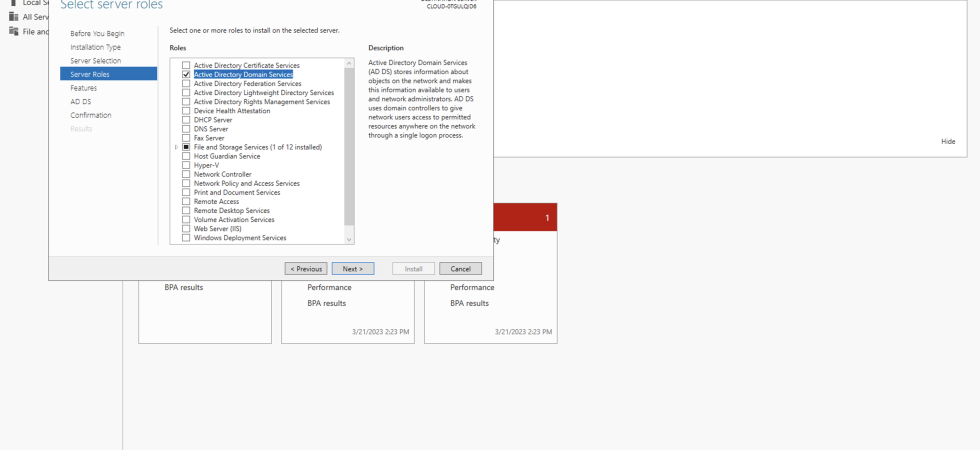Click the red tile header showing 1

coord(525,218)
